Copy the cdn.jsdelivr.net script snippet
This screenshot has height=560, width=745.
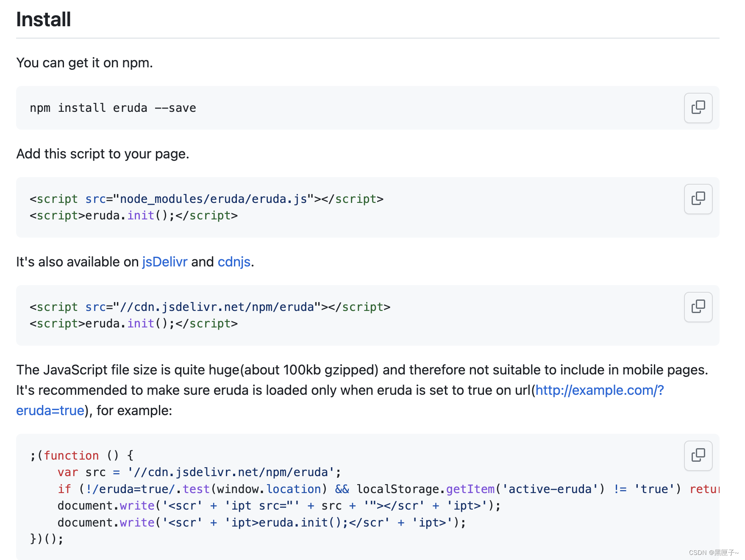click(x=698, y=307)
